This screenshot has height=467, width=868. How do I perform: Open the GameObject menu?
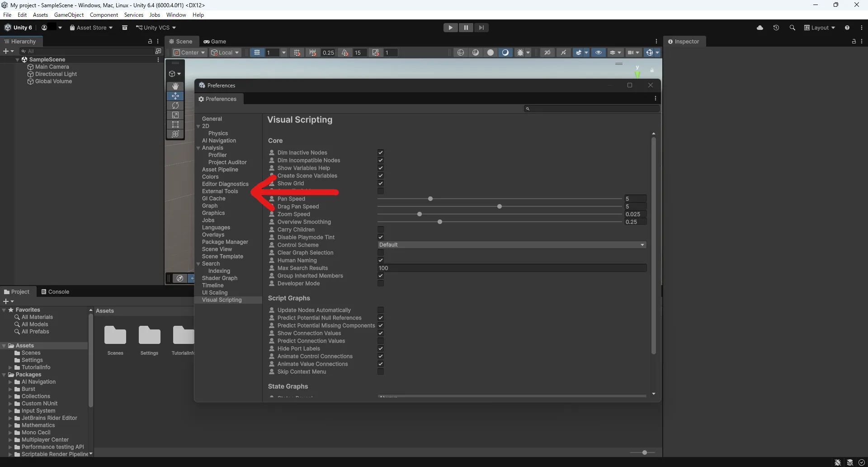point(68,14)
